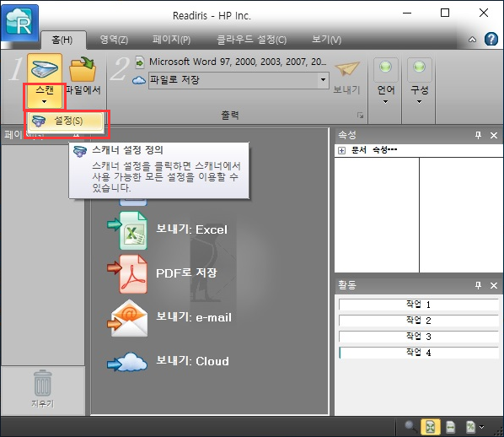
Task: Click the Task 1 (작업 1) progress bar
Action: coord(419,305)
